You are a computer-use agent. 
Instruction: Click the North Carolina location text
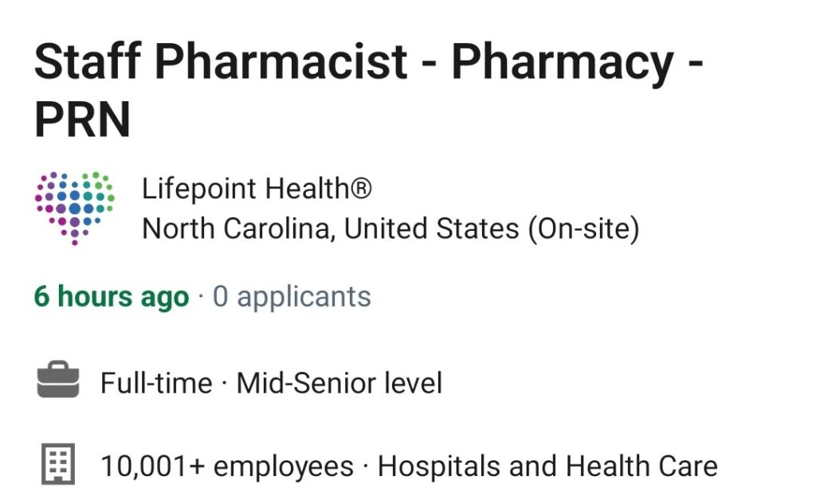(x=239, y=229)
